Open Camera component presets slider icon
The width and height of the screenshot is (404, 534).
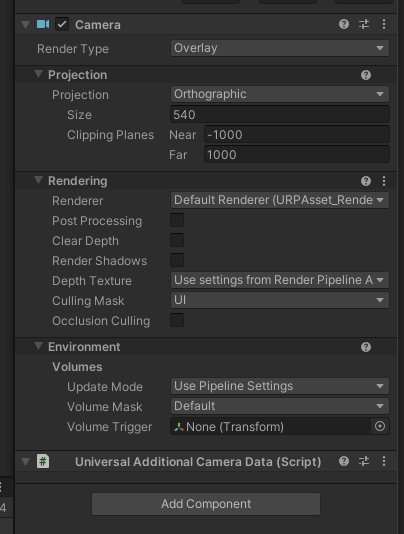tap(364, 24)
